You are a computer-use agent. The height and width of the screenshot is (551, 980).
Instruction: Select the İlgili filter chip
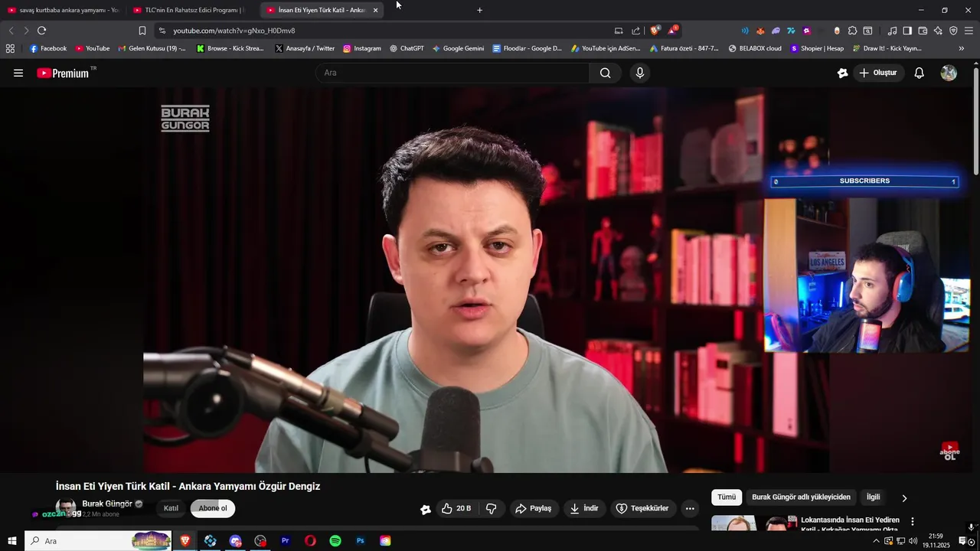[873, 497]
